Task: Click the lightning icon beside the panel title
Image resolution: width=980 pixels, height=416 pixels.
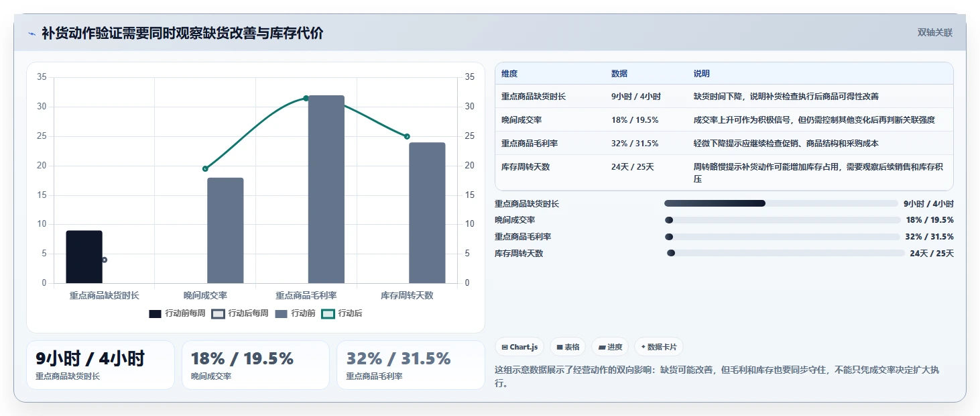Action: coord(32,33)
